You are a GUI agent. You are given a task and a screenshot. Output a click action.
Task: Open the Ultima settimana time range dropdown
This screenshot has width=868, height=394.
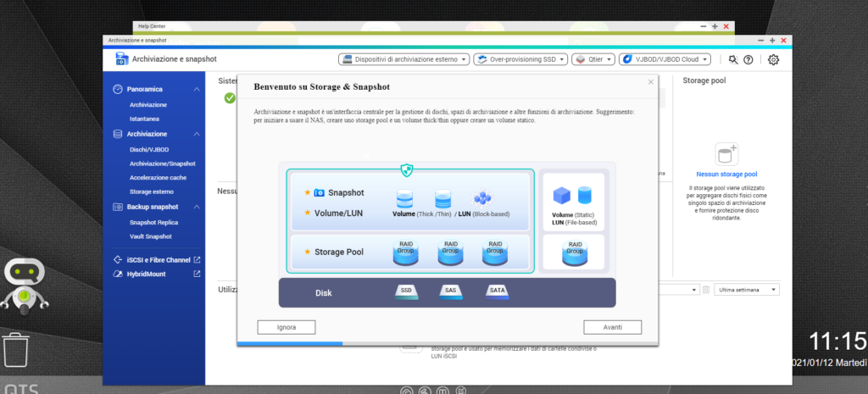(x=747, y=290)
